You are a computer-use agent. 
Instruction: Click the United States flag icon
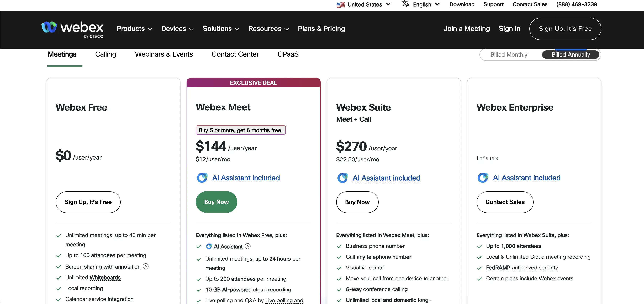[x=340, y=5]
